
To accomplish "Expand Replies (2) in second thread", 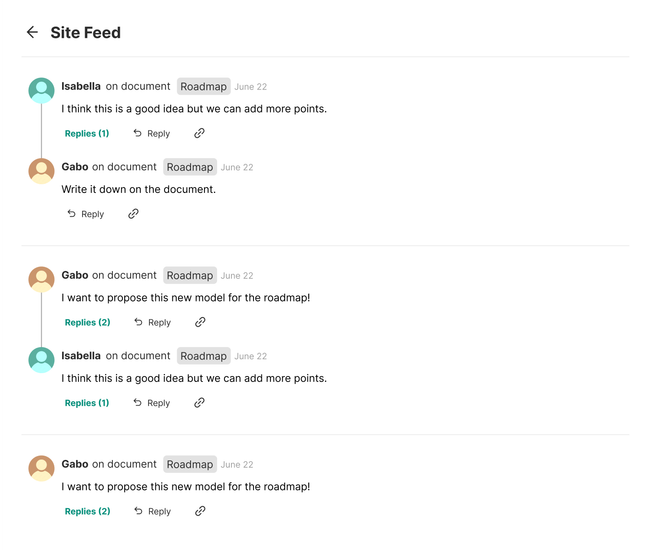I will click(87, 322).
